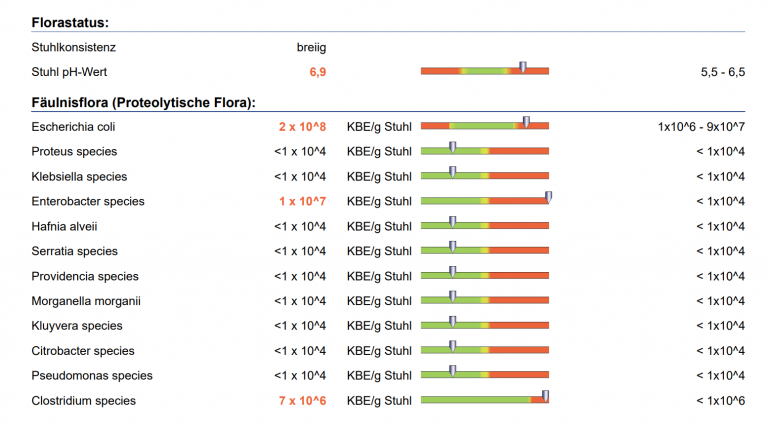
Task: Click the Citrobacter species label
Action: [x=83, y=351]
